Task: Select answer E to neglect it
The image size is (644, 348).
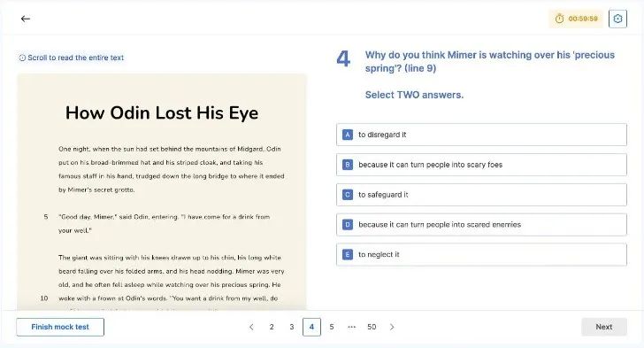Action: click(481, 255)
